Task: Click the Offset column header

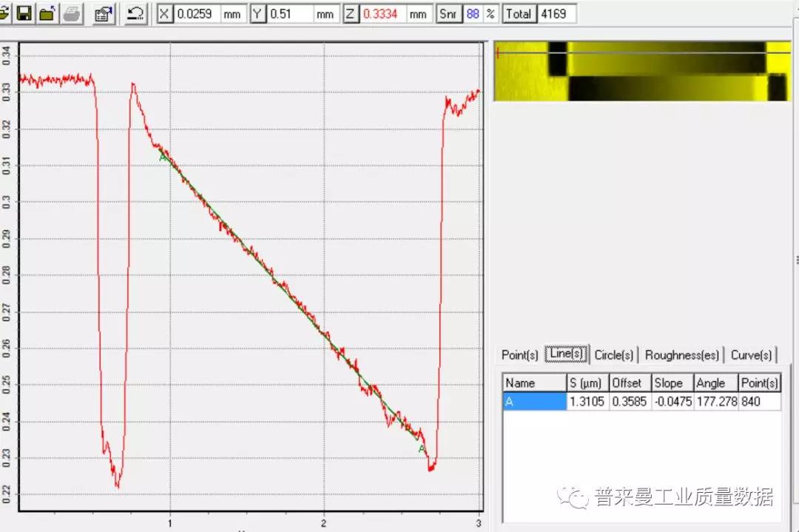Action: point(630,383)
